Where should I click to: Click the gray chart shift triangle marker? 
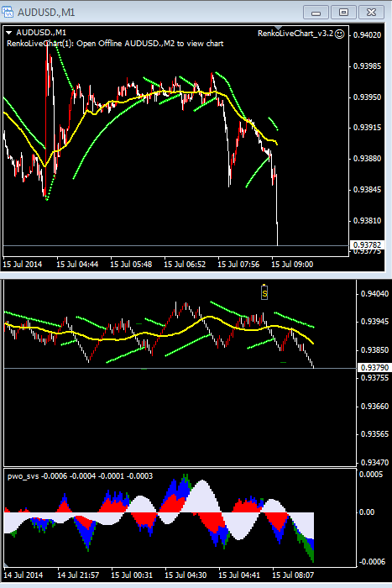coord(278,28)
